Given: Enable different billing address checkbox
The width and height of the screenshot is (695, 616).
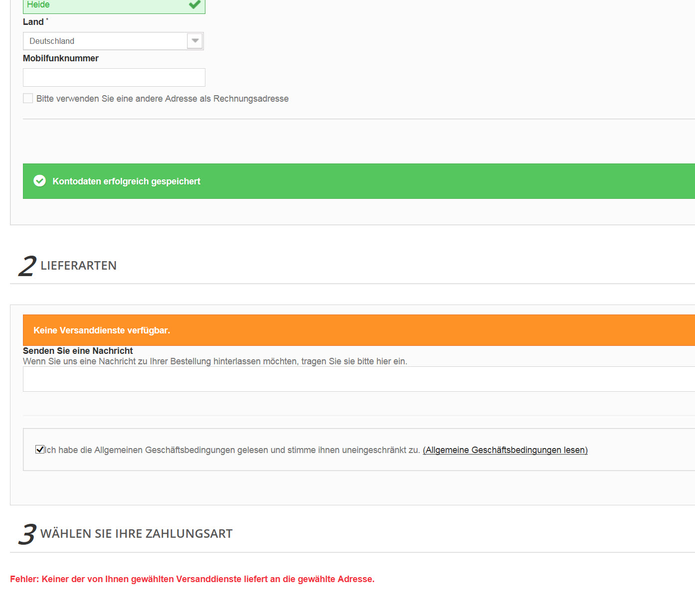Looking at the screenshot, I should pyautogui.click(x=28, y=98).
